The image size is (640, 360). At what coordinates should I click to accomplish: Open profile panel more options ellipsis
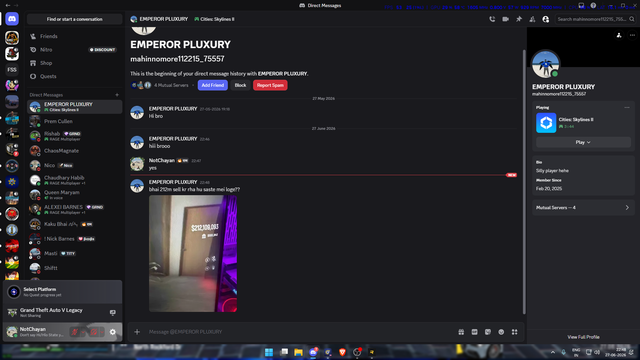632,36
